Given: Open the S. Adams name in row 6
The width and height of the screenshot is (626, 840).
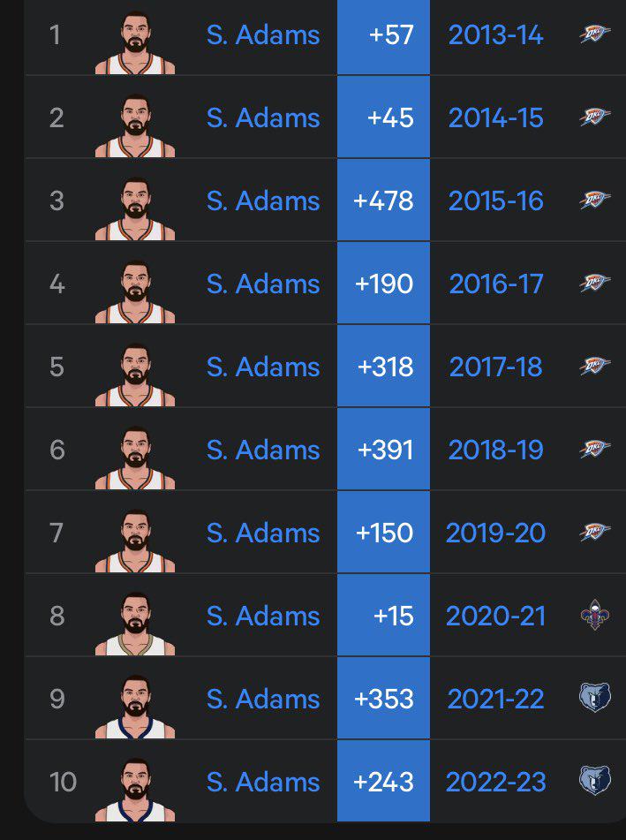Looking at the screenshot, I should point(263,450).
